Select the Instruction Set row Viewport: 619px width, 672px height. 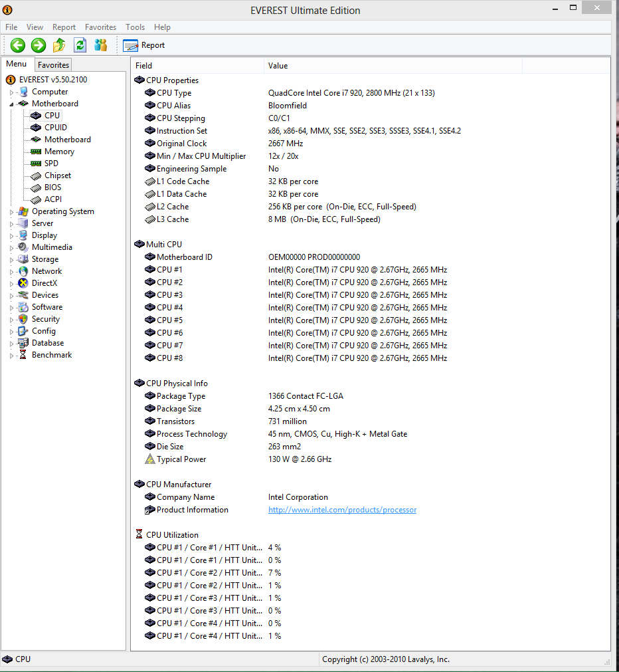coord(371,131)
